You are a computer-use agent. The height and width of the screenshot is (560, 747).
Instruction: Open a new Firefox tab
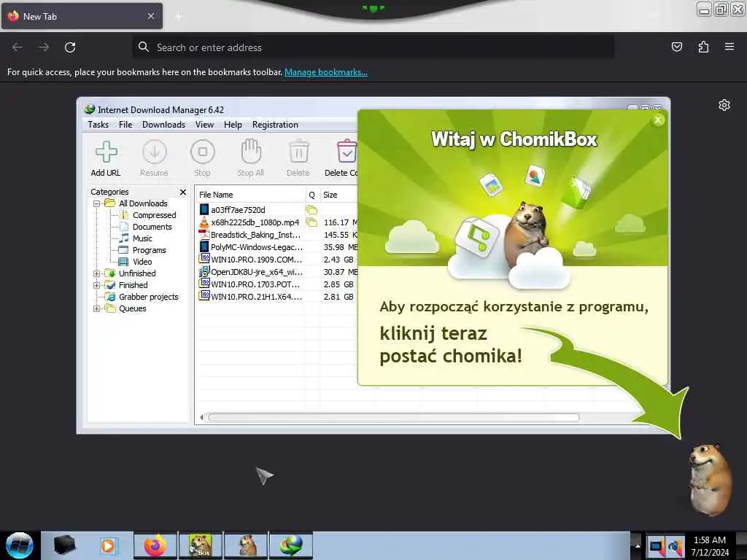tap(179, 17)
